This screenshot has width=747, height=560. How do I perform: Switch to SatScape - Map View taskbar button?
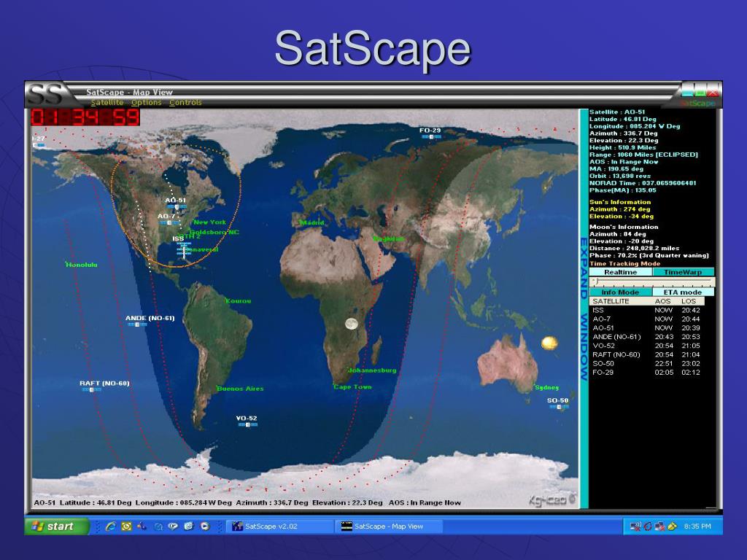coord(390,526)
